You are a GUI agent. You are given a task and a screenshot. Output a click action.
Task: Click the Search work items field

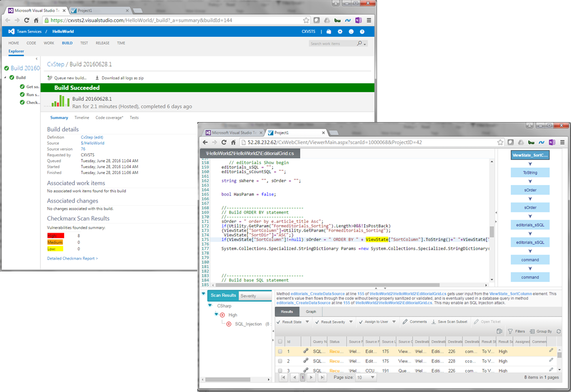point(333,43)
